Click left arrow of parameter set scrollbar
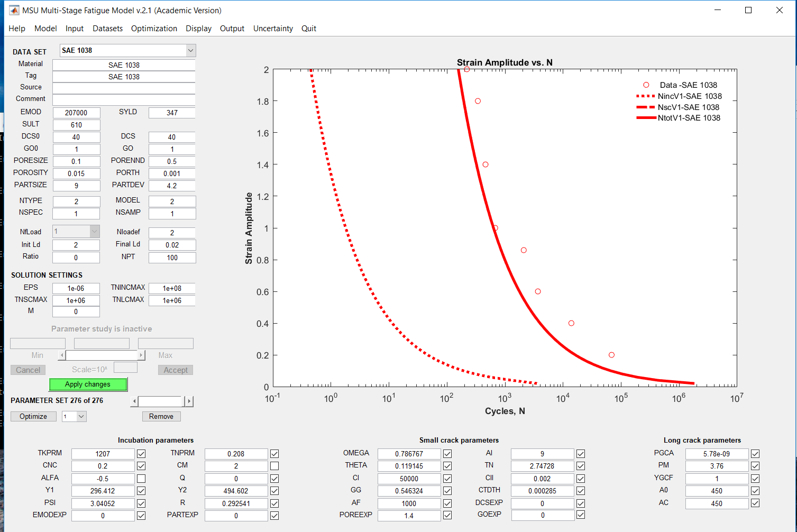Image resolution: width=797 pixels, height=532 pixels. point(134,401)
